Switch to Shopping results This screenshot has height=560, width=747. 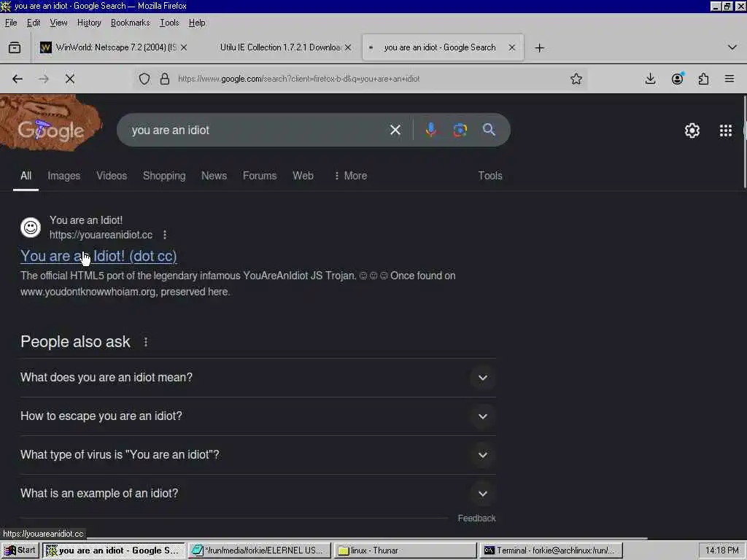pos(164,176)
